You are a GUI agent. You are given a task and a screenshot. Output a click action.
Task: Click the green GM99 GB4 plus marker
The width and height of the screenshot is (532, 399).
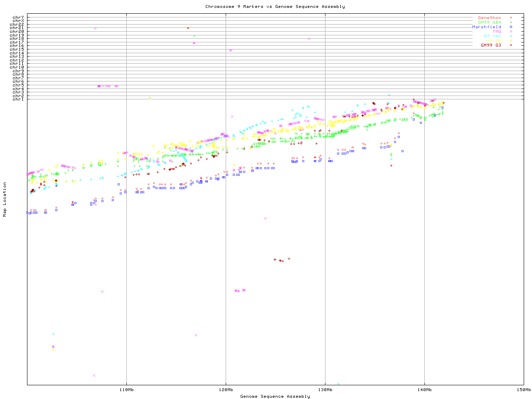pos(511,22)
